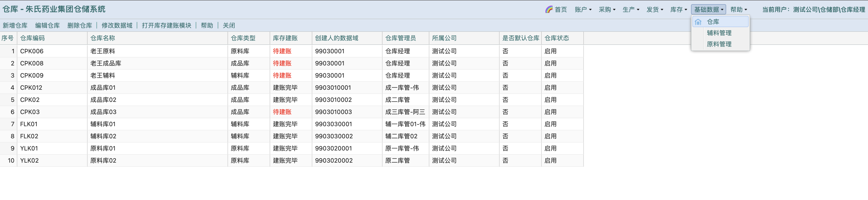Click 新增仓库 toolbar button

[x=15, y=25]
